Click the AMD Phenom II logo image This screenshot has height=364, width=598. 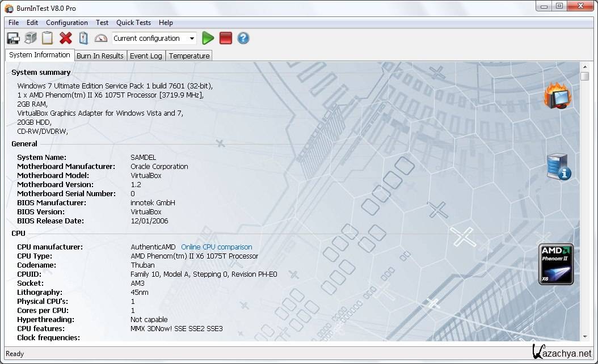pos(555,264)
